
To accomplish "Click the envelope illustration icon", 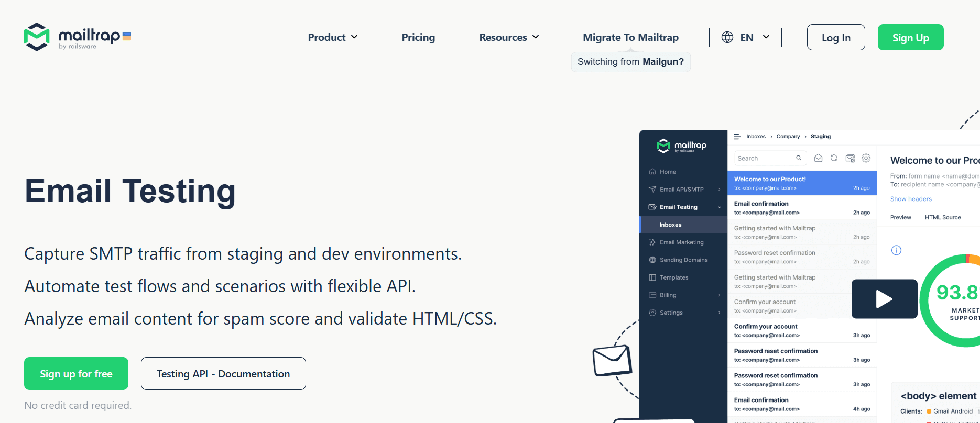I will [612, 360].
